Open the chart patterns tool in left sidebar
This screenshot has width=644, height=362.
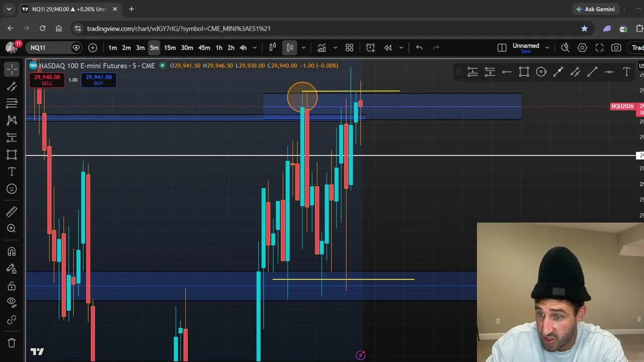(x=12, y=120)
